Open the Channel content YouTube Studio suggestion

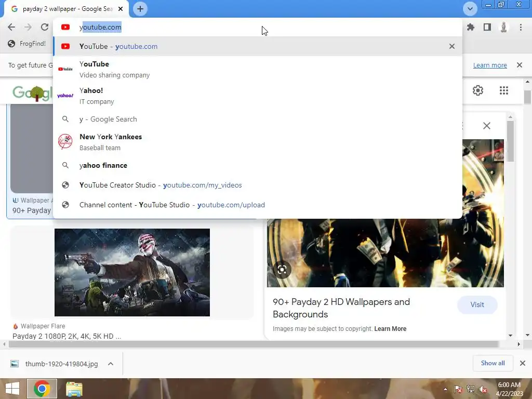pos(258,205)
